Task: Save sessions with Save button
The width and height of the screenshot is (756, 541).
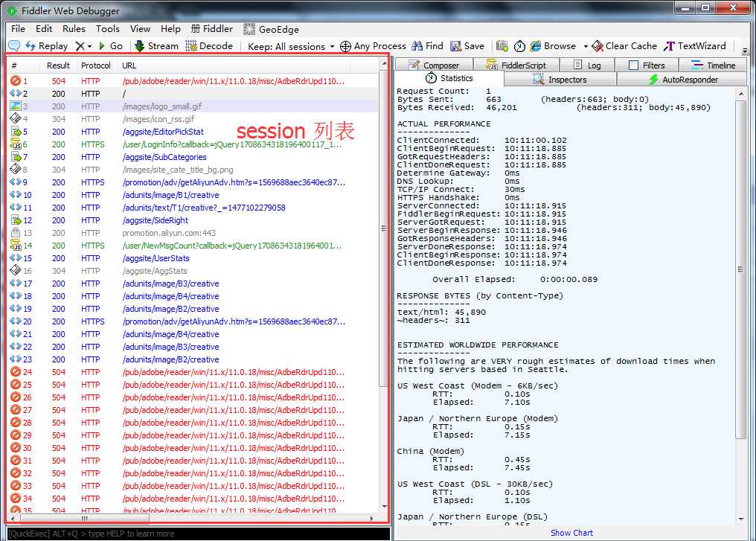Action: click(x=467, y=46)
